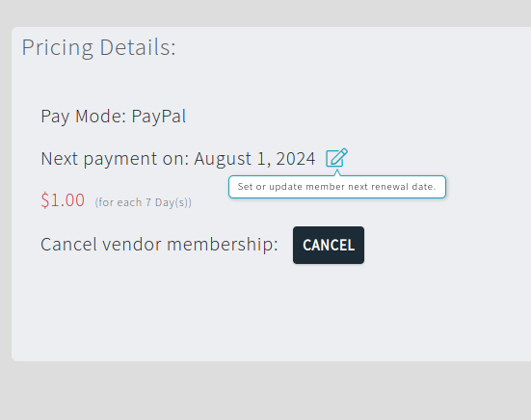
Task: Click the Next payment on label
Action: tap(115, 159)
